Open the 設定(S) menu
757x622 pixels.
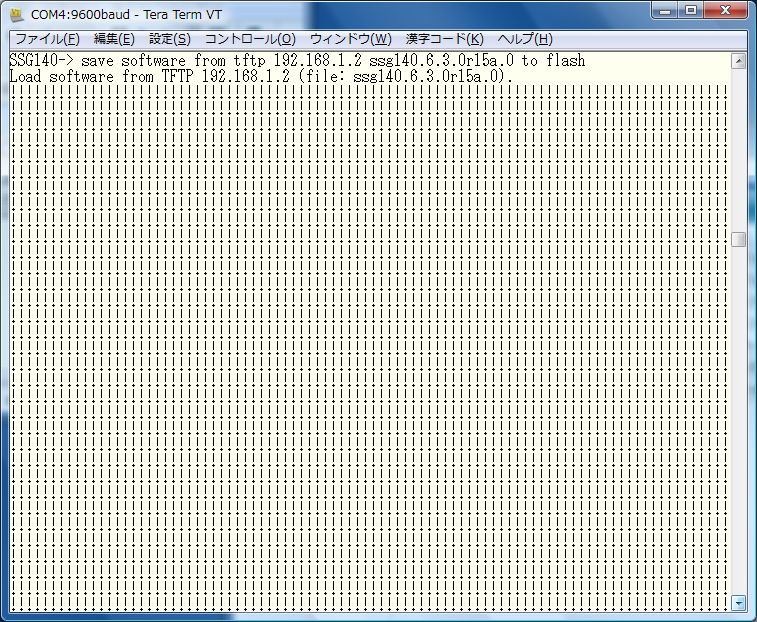pos(170,39)
